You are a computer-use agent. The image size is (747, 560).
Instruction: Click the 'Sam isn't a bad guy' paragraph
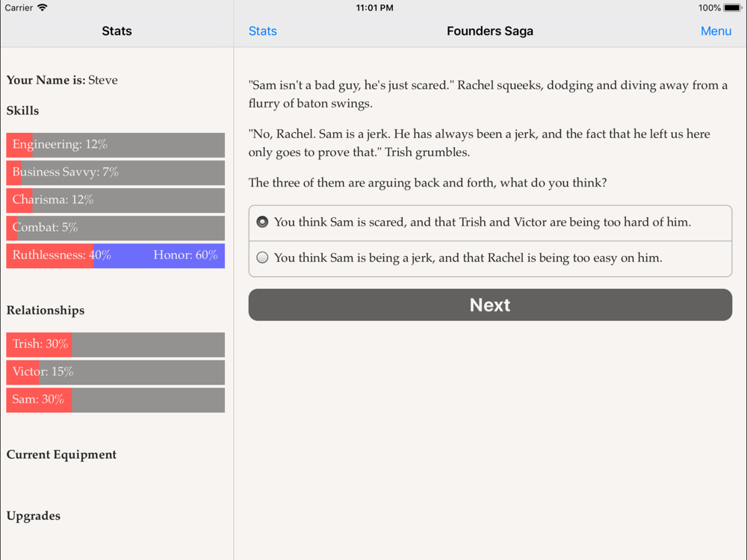click(x=488, y=94)
